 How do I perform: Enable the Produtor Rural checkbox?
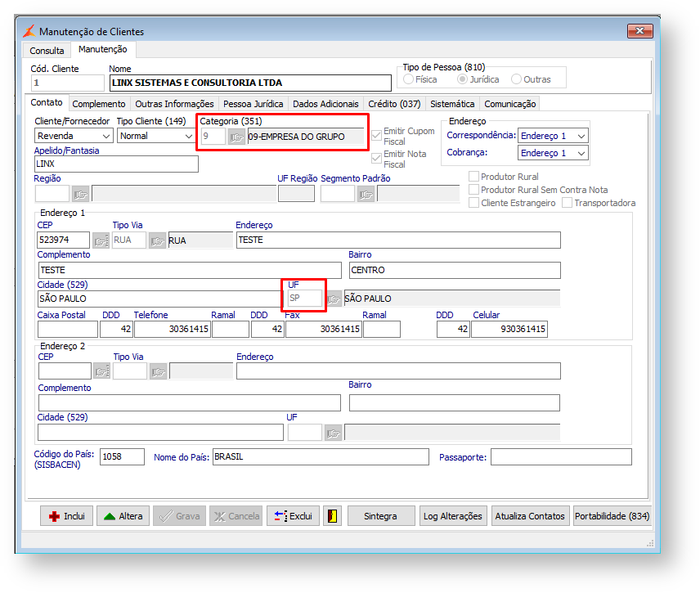pyautogui.click(x=474, y=177)
